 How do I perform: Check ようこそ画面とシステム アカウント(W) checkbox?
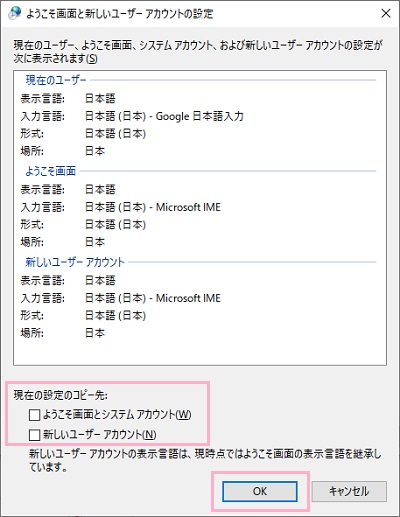(34, 415)
